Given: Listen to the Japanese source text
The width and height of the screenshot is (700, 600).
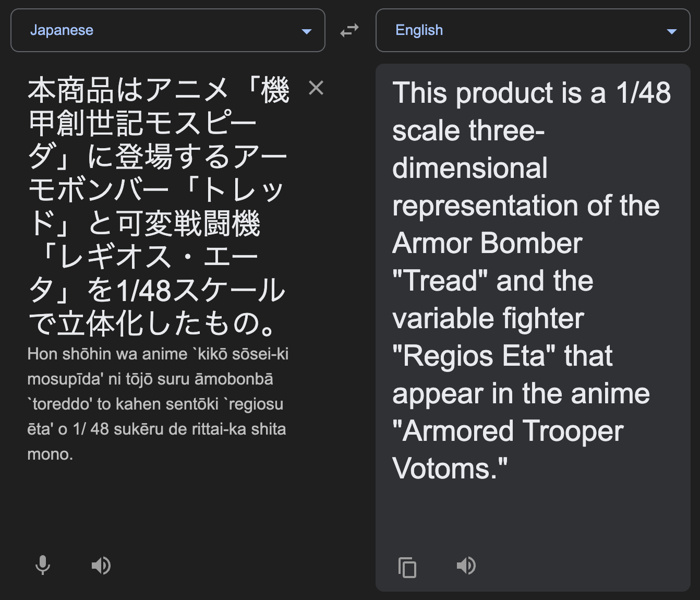Looking at the screenshot, I should (x=101, y=566).
